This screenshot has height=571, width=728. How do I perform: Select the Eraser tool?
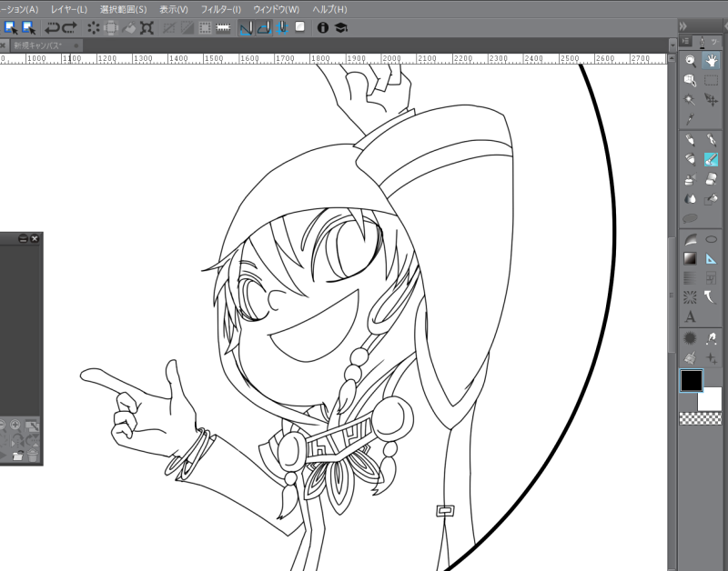711,179
